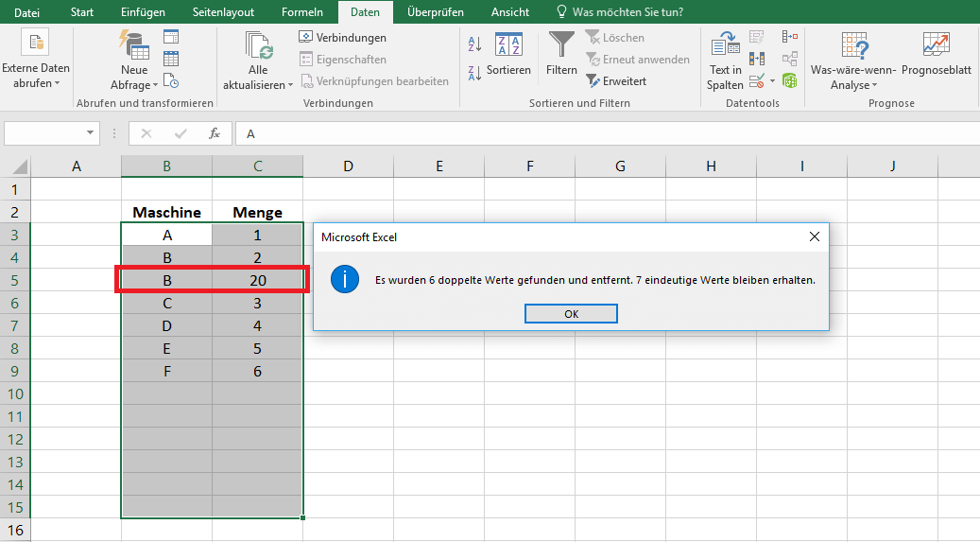Click the Menge header cell

tap(257, 212)
